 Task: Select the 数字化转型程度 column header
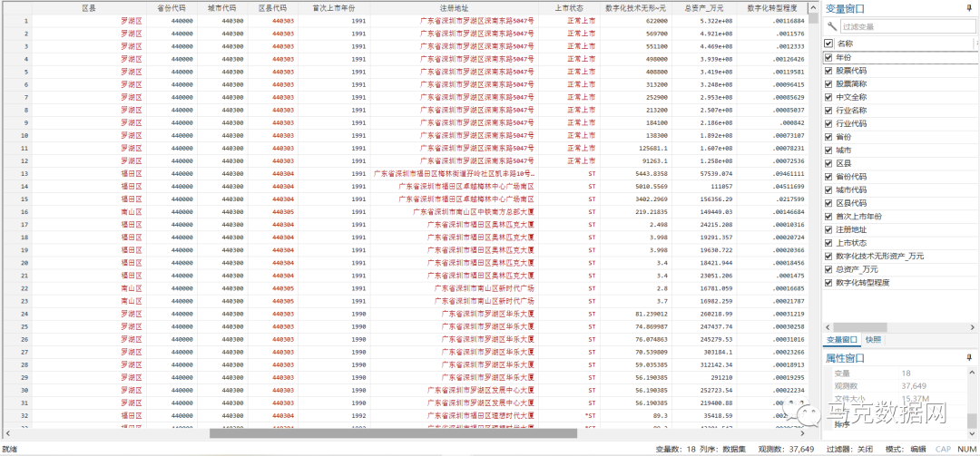tap(770, 8)
